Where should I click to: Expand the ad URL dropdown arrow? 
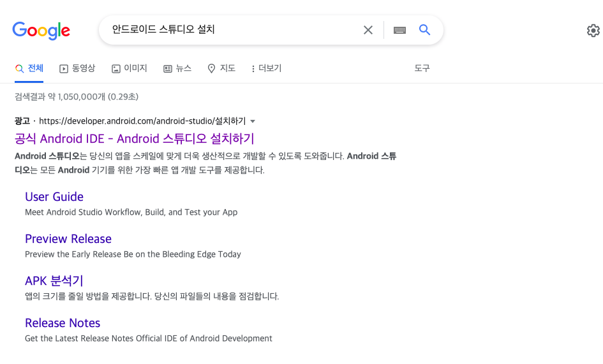coord(253,121)
